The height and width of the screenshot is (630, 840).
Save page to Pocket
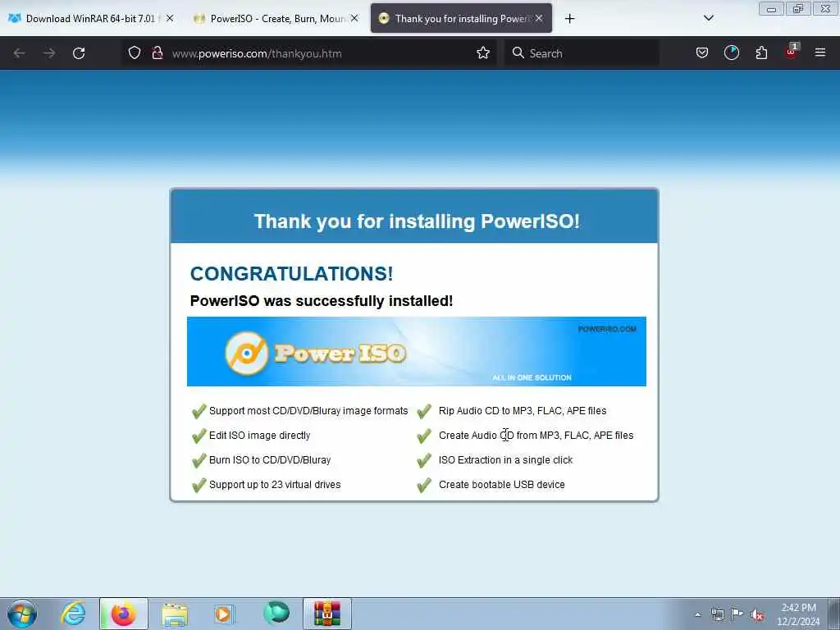(702, 53)
